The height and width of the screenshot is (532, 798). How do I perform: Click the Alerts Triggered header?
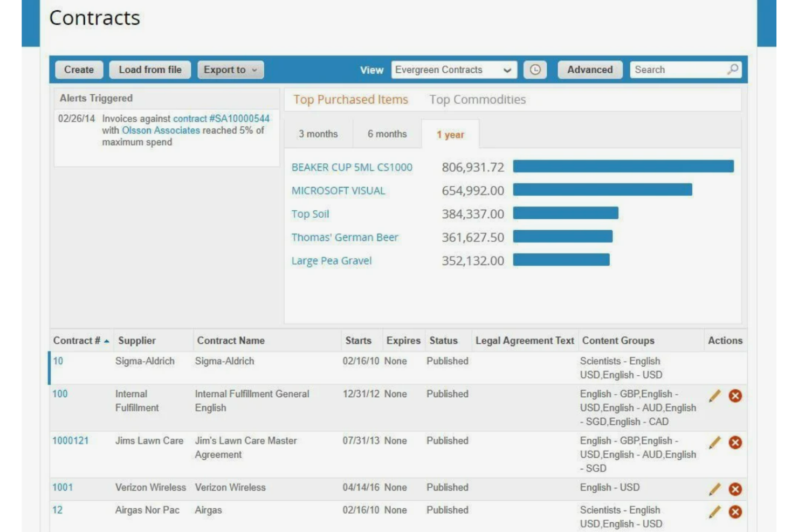click(x=96, y=98)
